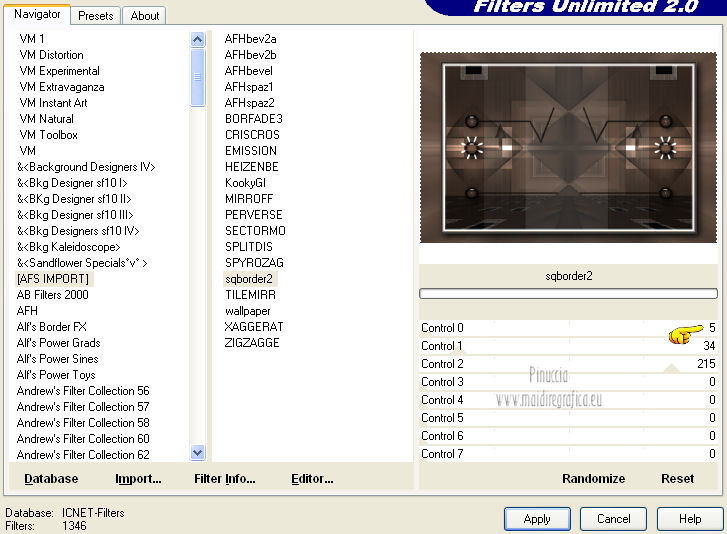Open the Database option
The image size is (727, 534).
coord(51,478)
